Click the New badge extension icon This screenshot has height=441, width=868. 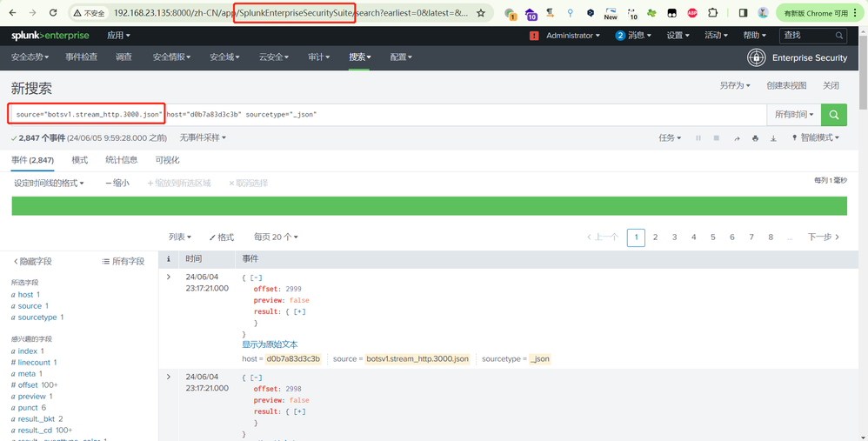tap(611, 13)
